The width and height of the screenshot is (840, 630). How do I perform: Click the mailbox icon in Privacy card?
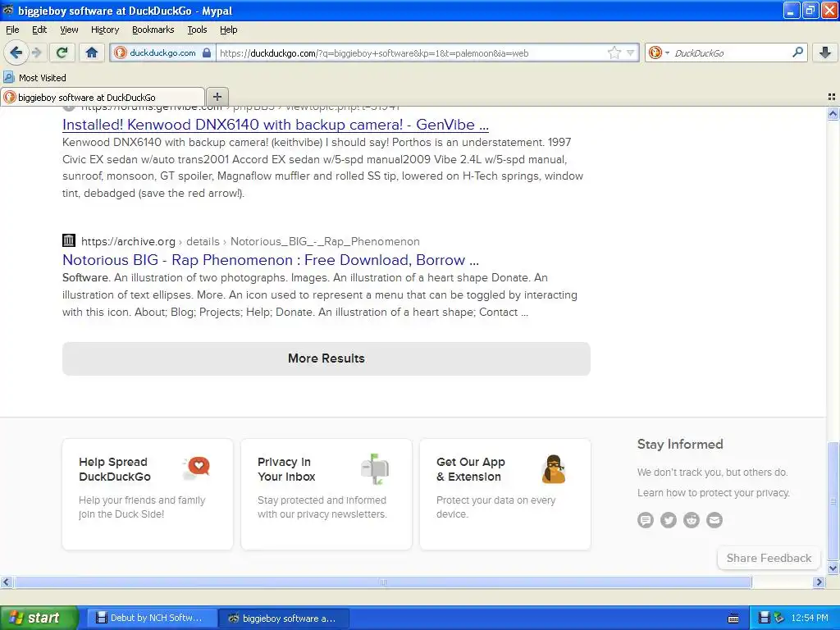pos(375,468)
